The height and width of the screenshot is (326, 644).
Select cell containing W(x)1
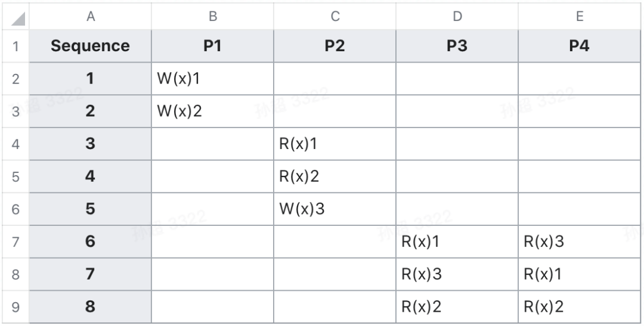pyautogui.click(x=212, y=79)
